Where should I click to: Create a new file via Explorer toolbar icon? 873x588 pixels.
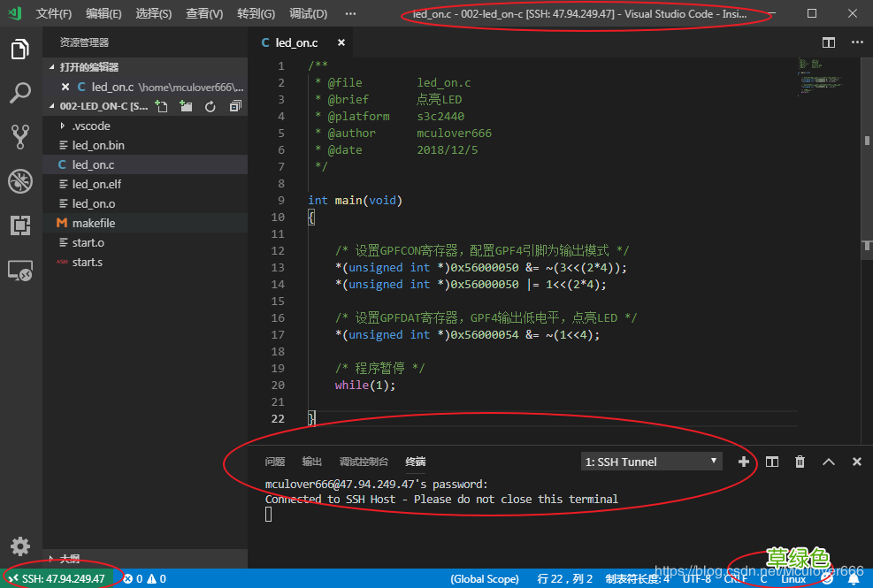tap(161, 105)
